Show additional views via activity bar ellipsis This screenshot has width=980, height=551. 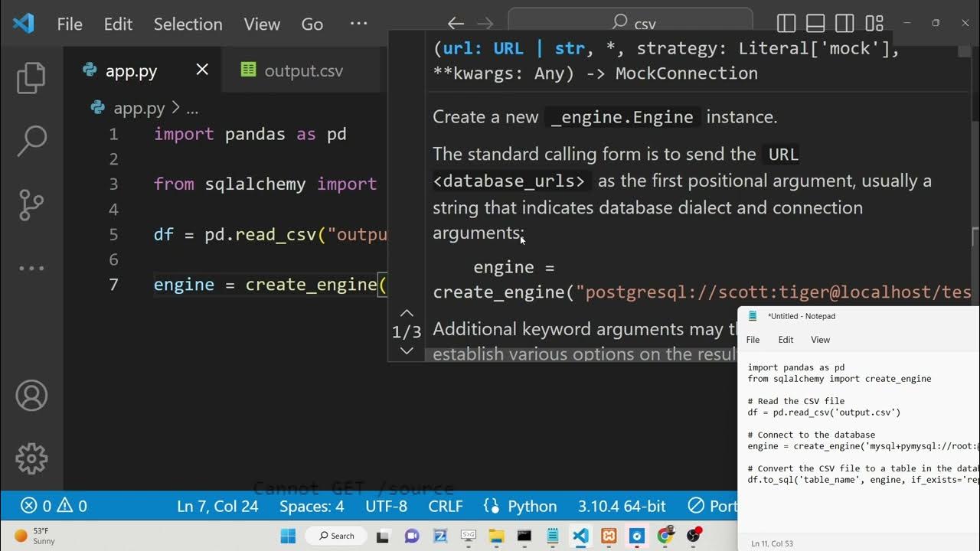(31, 268)
